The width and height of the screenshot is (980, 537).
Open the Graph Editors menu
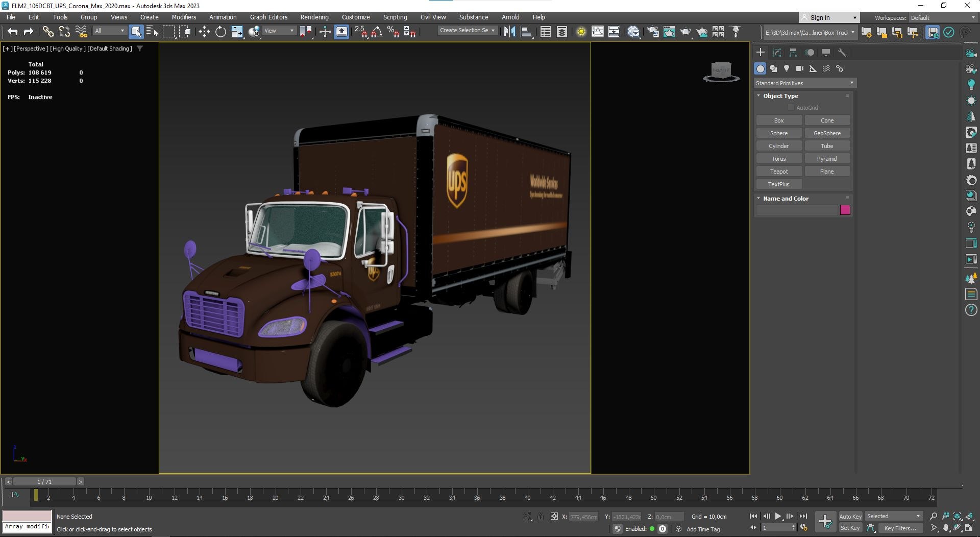tap(268, 17)
